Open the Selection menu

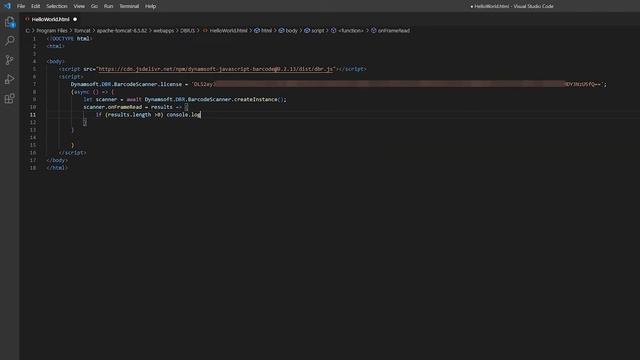tap(57, 6)
